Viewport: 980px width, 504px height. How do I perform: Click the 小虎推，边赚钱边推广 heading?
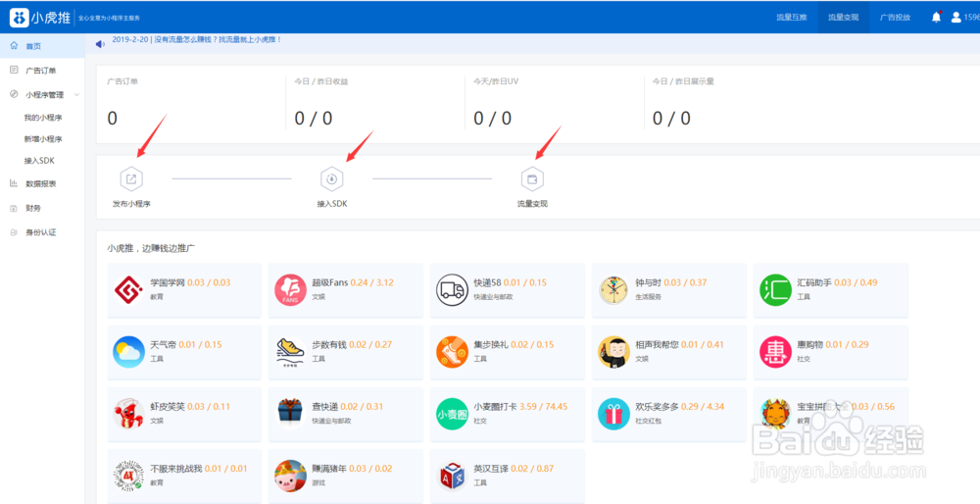152,248
